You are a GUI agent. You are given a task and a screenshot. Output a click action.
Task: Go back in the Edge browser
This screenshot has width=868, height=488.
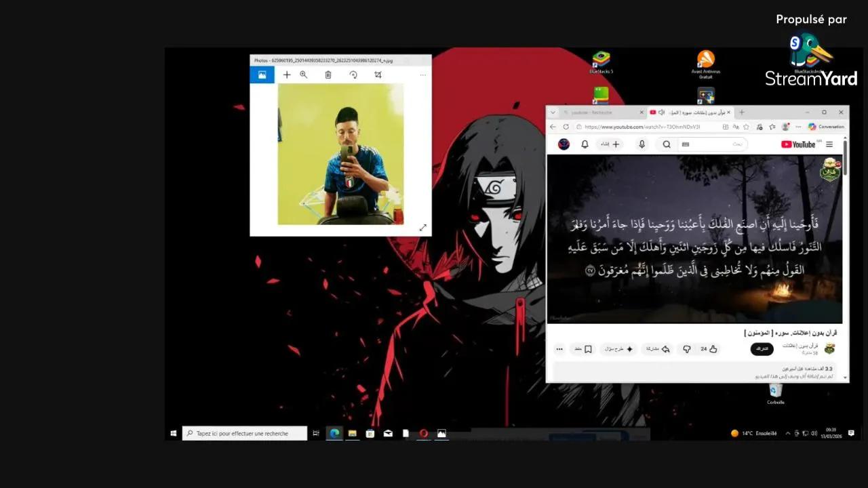(x=553, y=127)
